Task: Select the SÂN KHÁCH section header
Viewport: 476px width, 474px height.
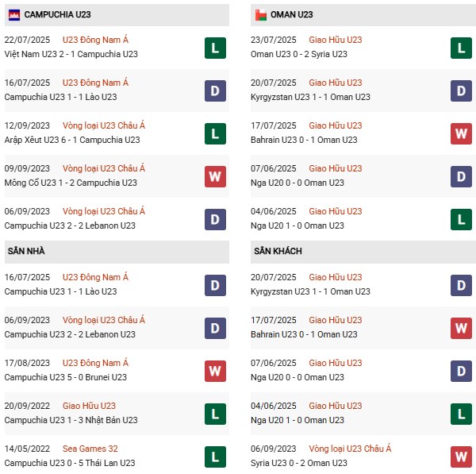Action: (x=278, y=252)
